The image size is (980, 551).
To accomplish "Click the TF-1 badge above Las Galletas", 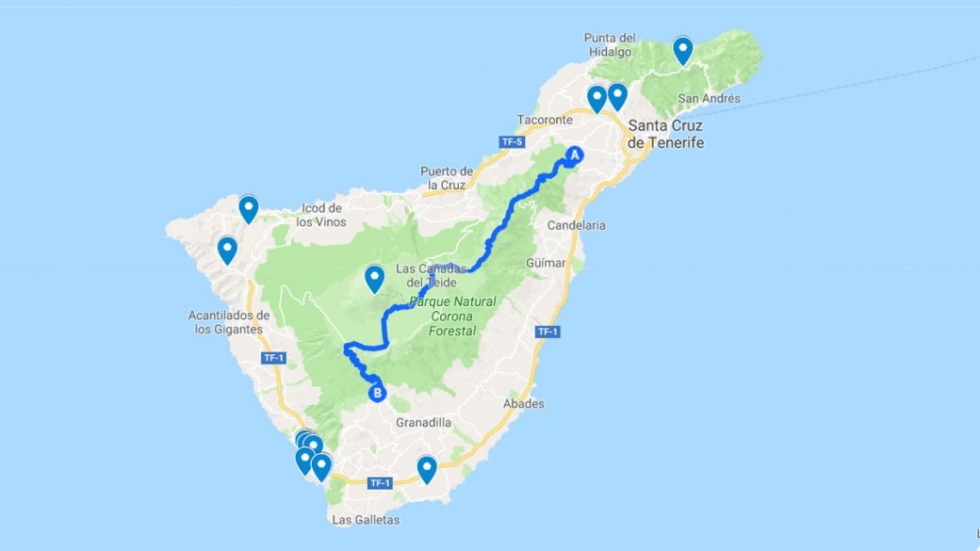I will [380, 483].
